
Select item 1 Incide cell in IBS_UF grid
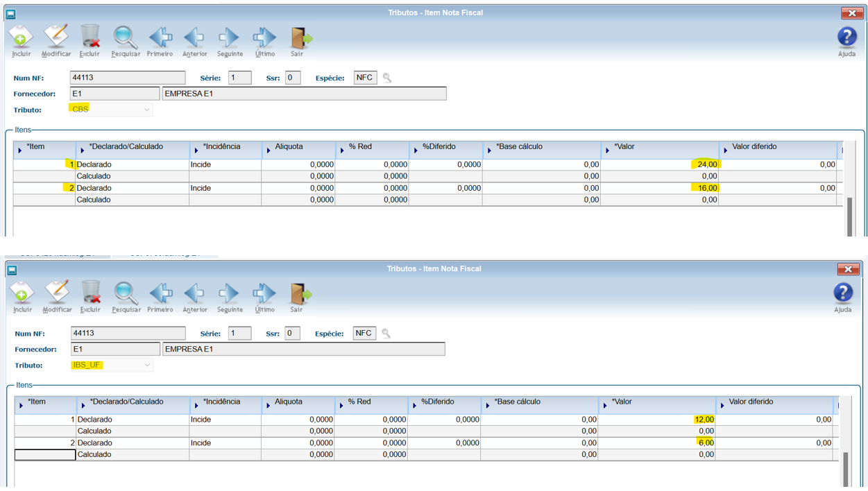coord(225,420)
